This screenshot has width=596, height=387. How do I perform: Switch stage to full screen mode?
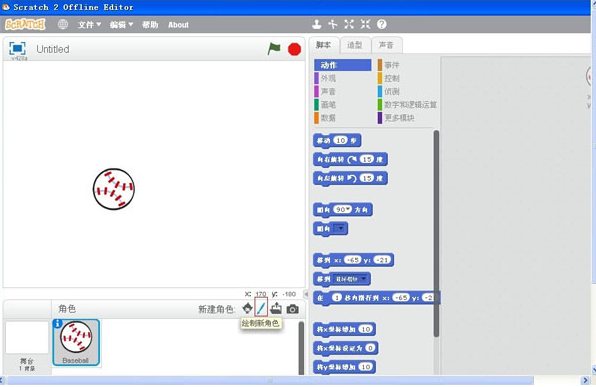click(17, 48)
